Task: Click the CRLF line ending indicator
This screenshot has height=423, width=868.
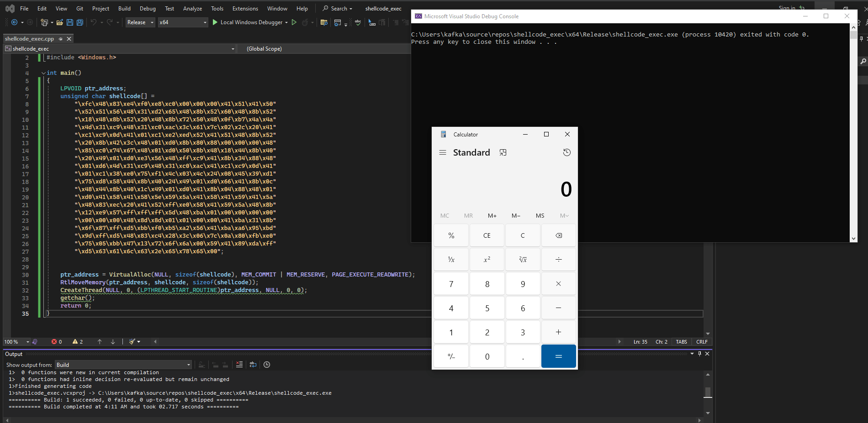Action: 702,342
